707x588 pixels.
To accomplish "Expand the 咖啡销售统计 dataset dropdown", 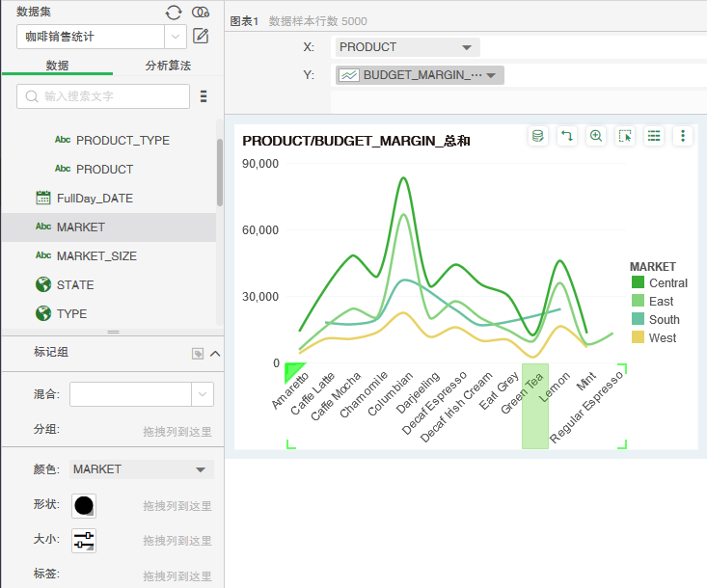I will tap(176, 37).
